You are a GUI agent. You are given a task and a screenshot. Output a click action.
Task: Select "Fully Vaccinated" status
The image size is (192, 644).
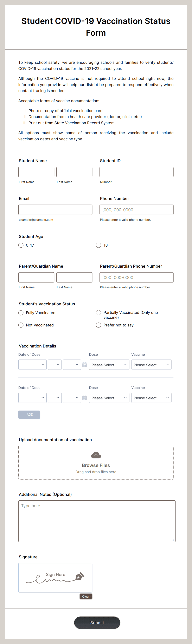pyautogui.click(x=21, y=313)
